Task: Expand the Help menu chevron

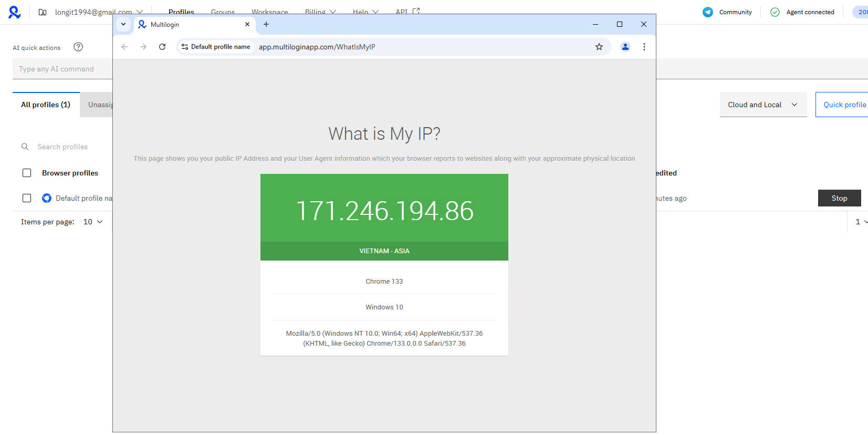Action: 375,12
